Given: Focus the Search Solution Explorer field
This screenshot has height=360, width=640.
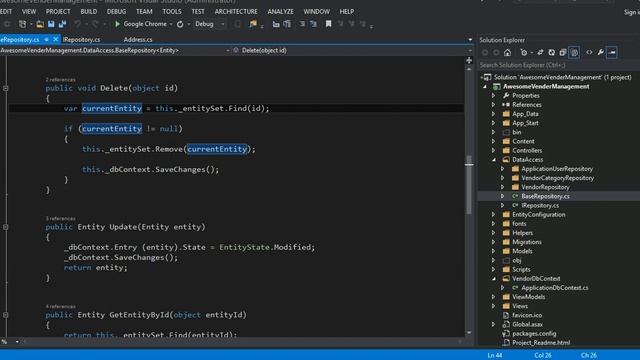Looking at the screenshot, I should click(559, 65).
